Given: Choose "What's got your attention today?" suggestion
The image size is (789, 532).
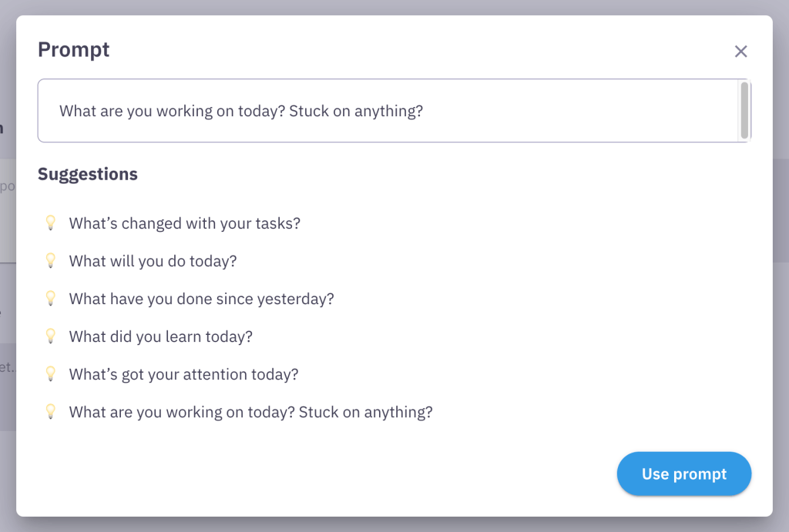Looking at the screenshot, I should tap(183, 374).
